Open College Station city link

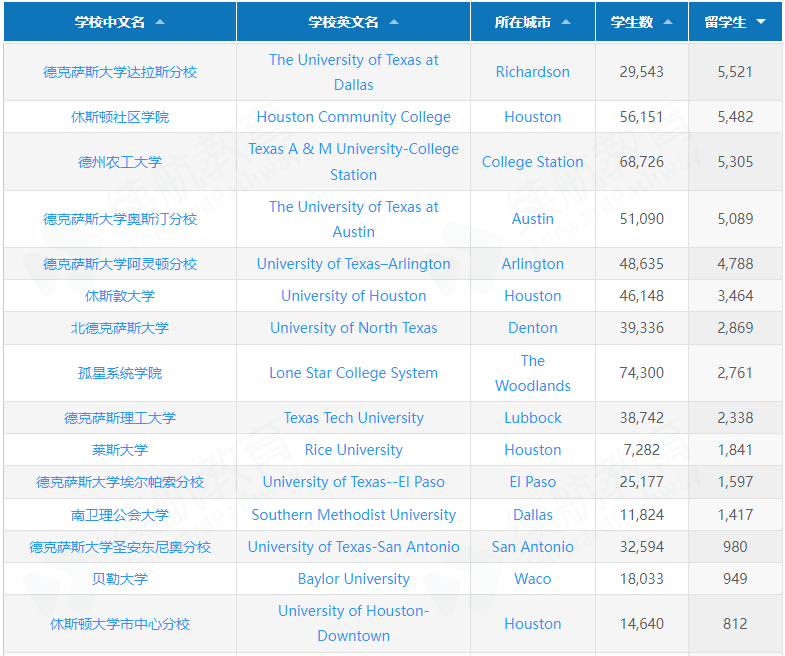click(x=533, y=162)
